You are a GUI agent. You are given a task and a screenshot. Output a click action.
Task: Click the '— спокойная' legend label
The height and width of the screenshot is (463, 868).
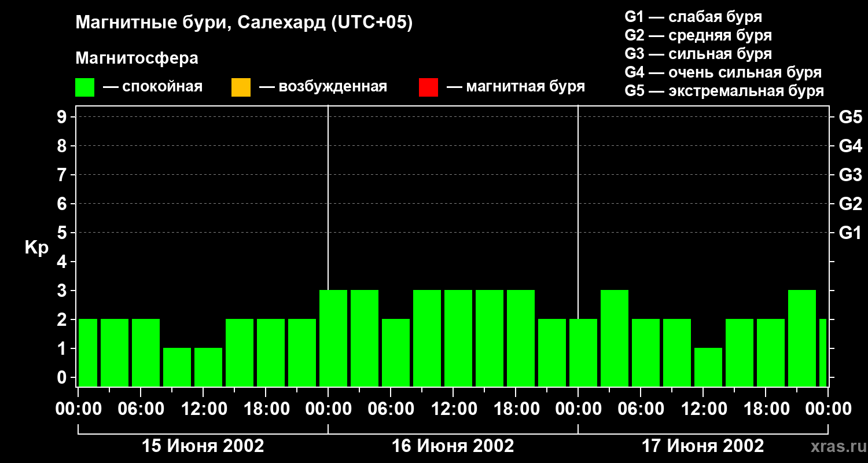pos(153,87)
